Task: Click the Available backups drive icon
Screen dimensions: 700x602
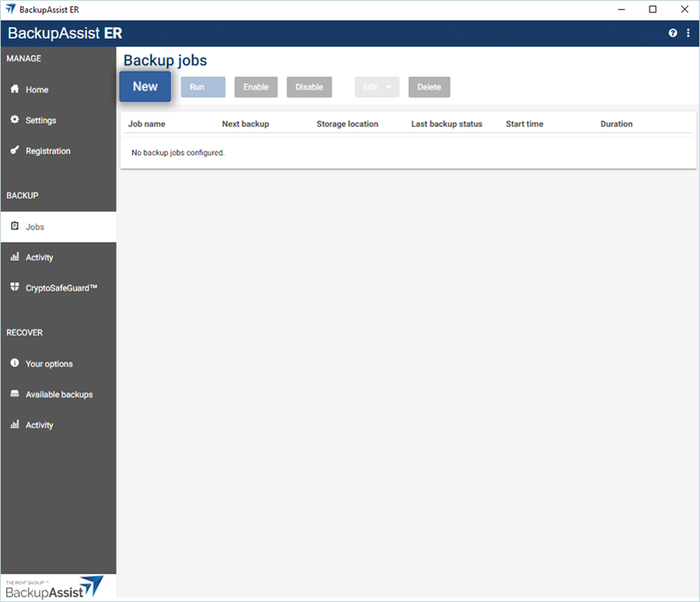Action: tap(14, 394)
